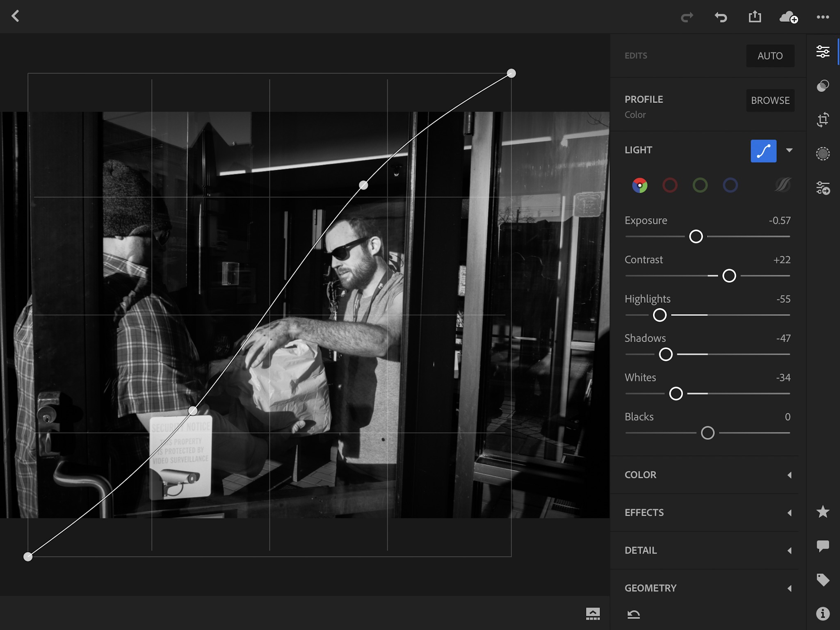Open the healing brush tool icon
This screenshot has width=840, height=630.
[x=823, y=86]
